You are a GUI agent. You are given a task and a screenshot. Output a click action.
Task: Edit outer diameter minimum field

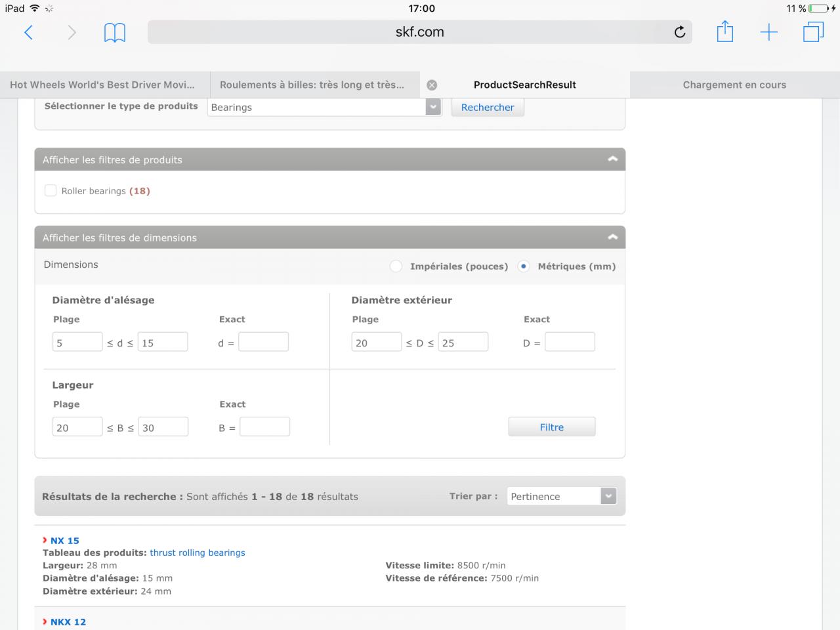point(377,342)
